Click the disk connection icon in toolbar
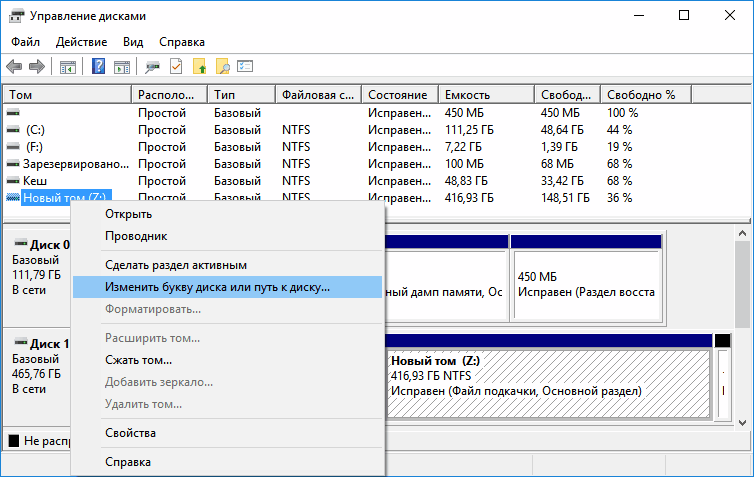754x477 pixels. pos(152,67)
